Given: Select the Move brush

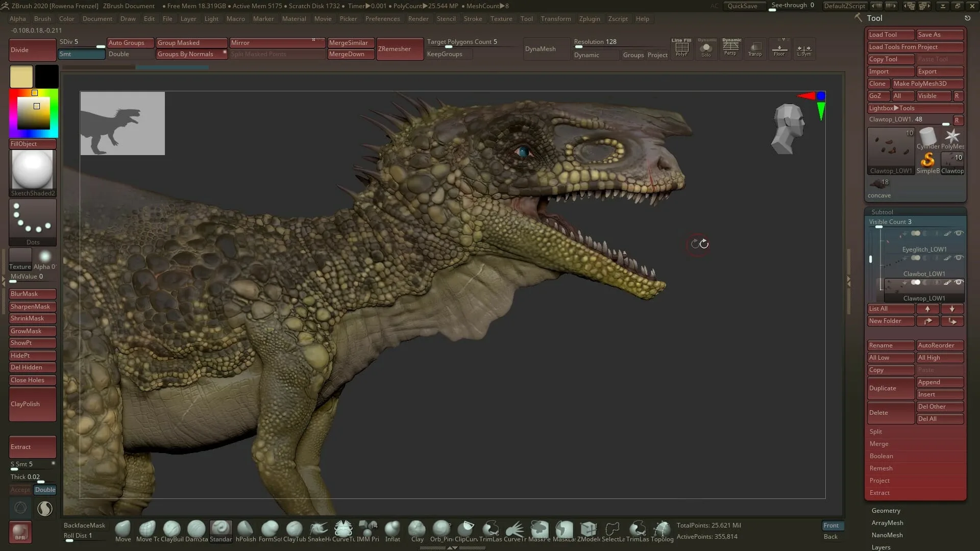Looking at the screenshot, I should pos(123,530).
